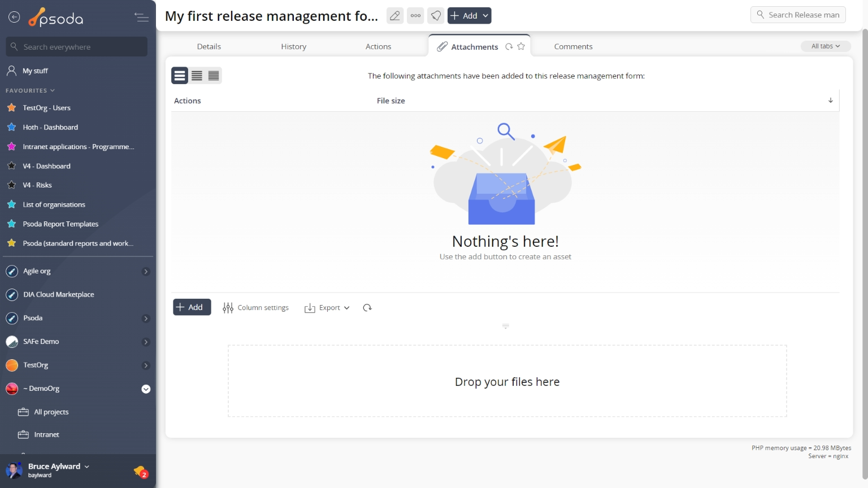The image size is (868, 488).
Task: Open DIA Cloud Marketplace organisation
Action: point(58,295)
